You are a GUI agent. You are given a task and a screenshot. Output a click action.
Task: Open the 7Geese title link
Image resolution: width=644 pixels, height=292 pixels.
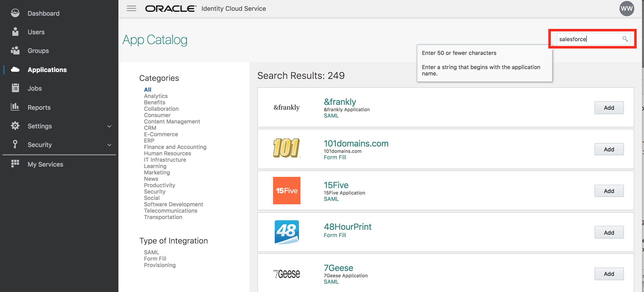click(338, 268)
